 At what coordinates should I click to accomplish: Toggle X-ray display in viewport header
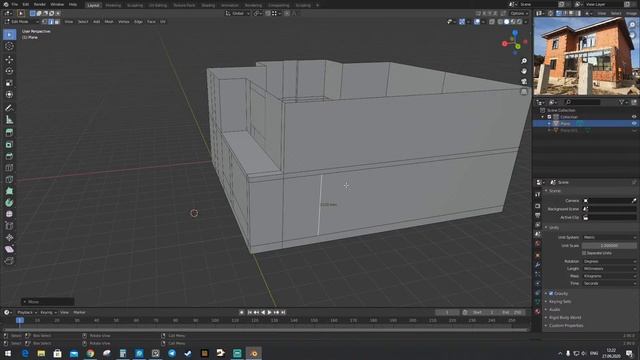point(492,22)
